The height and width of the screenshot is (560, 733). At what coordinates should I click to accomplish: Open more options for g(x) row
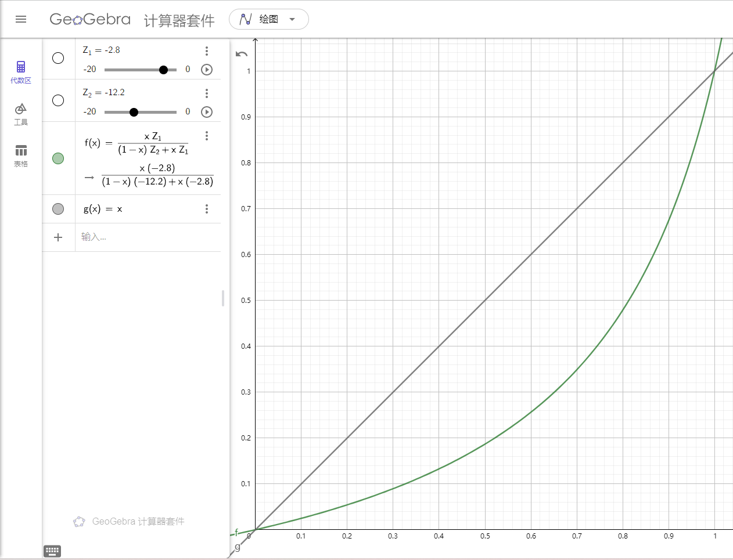tap(207, 209)
